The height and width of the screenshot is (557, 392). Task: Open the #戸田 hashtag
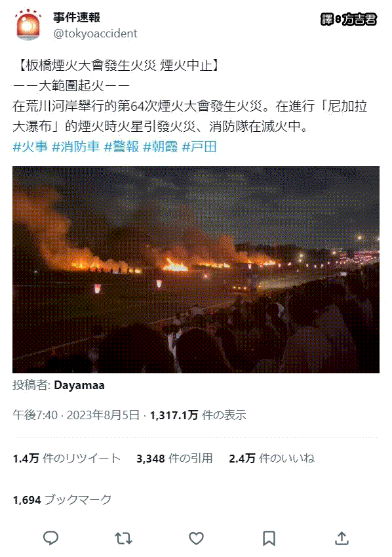[199, 147]
